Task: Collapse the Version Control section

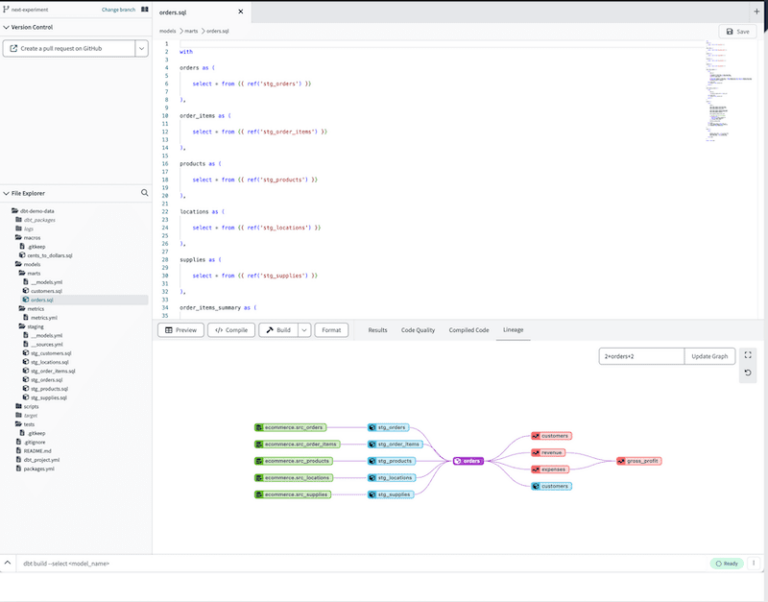Action: tap(6, 27)
